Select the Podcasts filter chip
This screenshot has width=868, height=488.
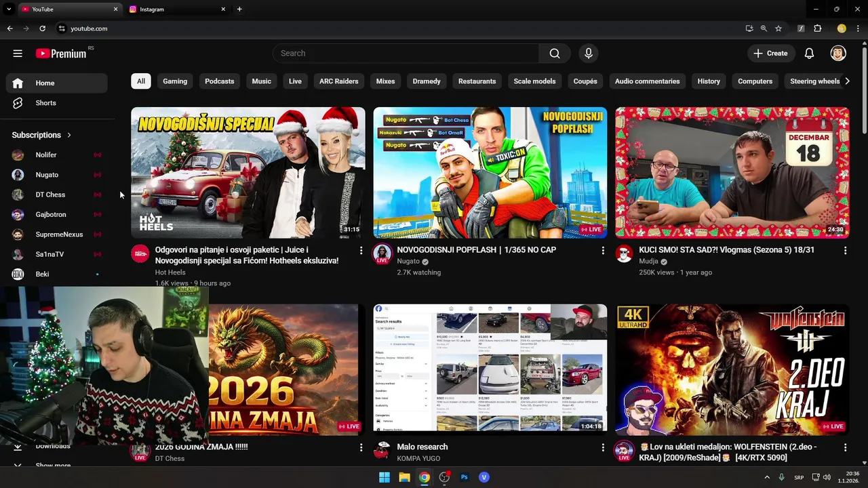coord(220,81)
